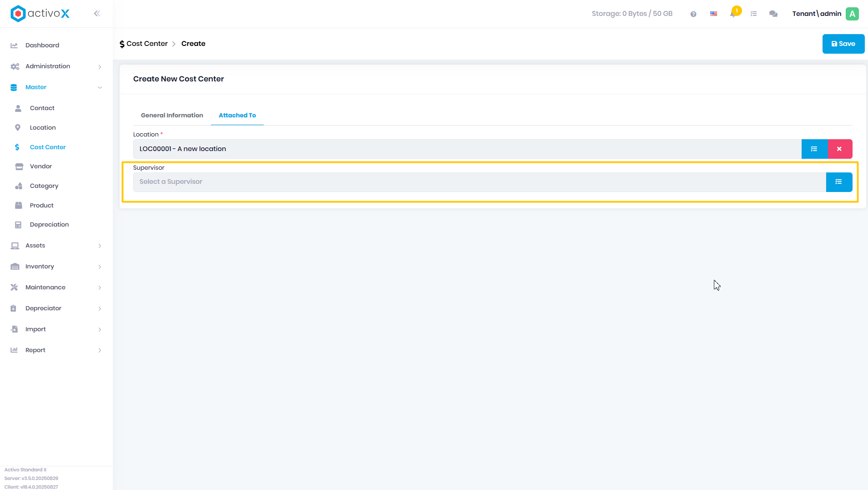Click the Inventory warehouse icon
The image size is (868, 490).
tap(15, 267)
